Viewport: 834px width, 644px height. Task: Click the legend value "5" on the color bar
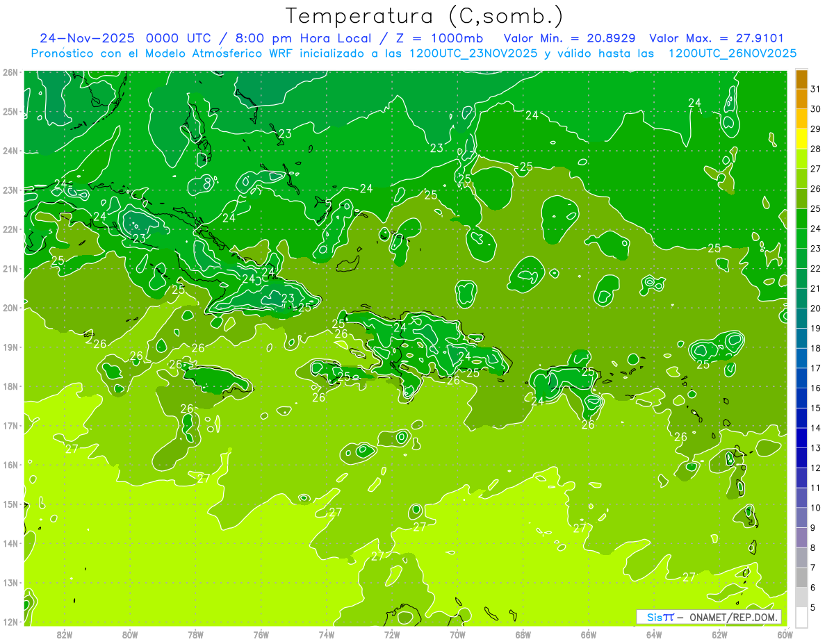(x=813, y=607)
